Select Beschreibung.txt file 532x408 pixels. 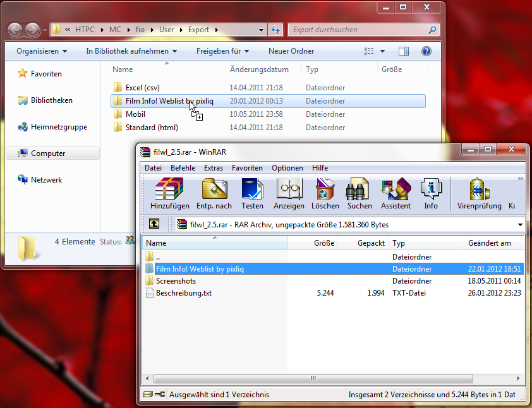[x=333, y=292]
